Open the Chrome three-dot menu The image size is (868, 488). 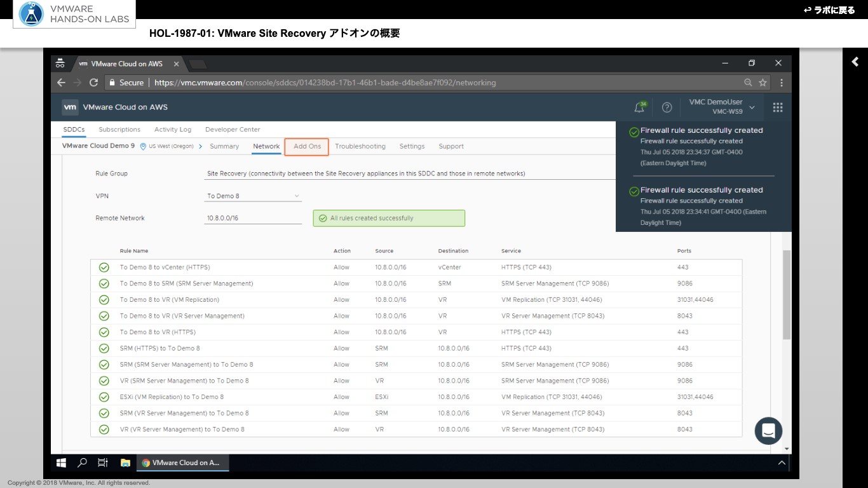pos(781,83)
